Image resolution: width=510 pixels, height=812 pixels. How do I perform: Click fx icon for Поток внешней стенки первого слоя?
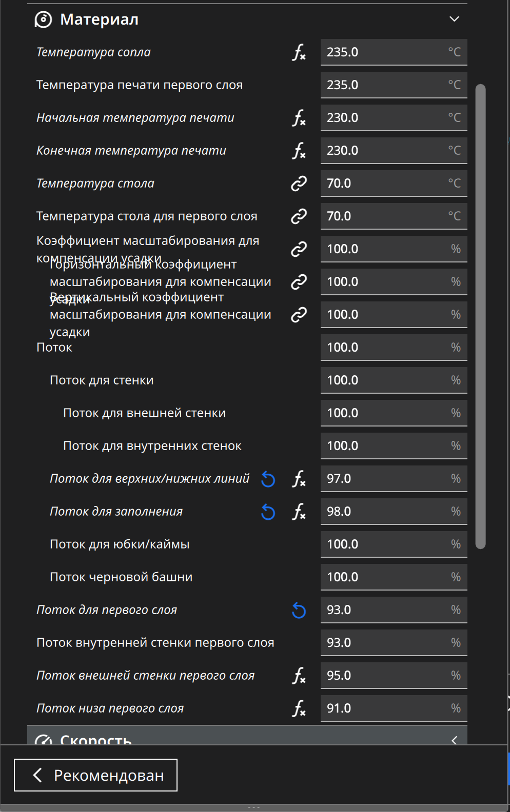coord(299,676)
